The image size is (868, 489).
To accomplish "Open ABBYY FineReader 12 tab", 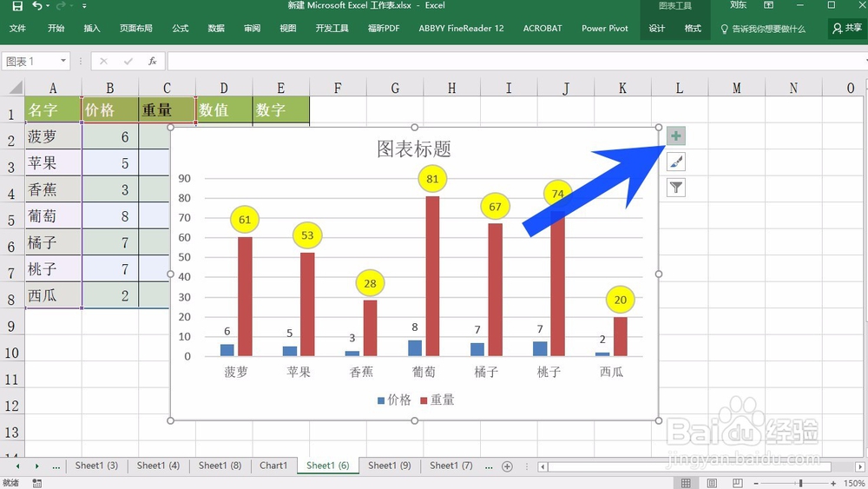I will click(461, 29).
